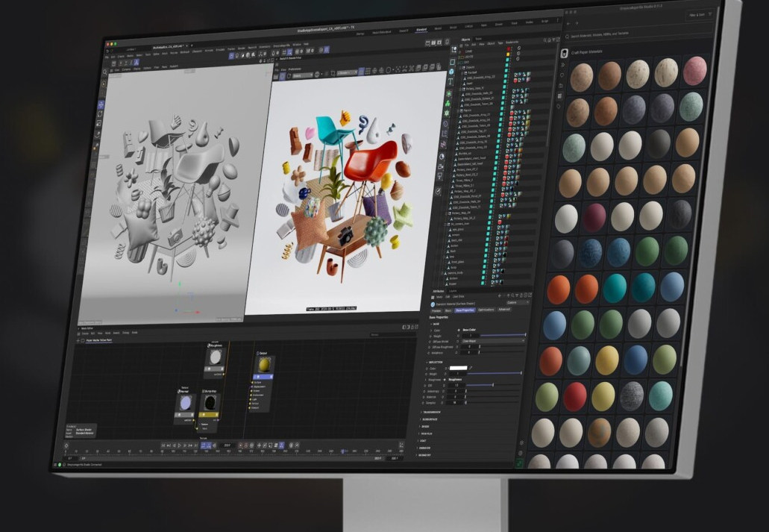The image size is (769, 532).
Task: Click the Base Color link under Base
Action: coord(469,330)
